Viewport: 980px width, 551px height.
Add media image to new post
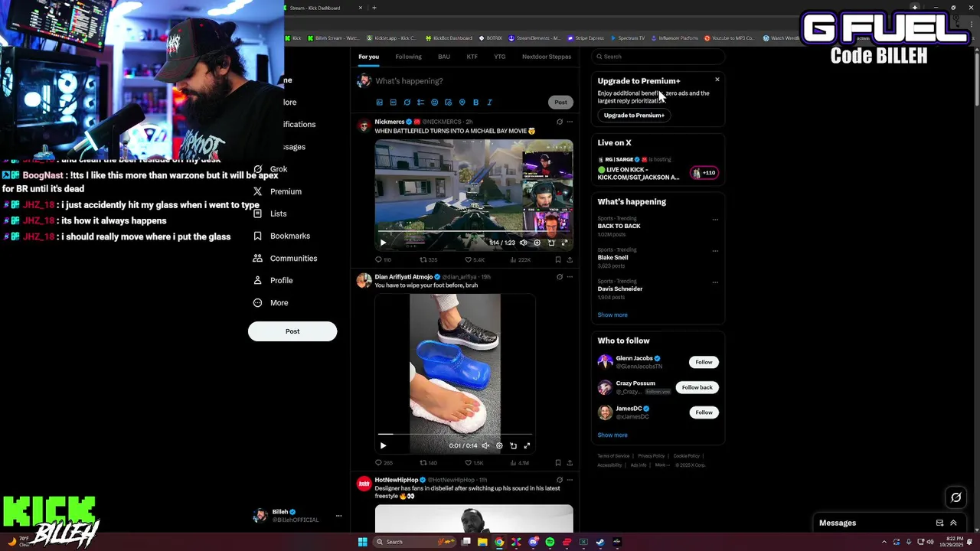coord(379,103)
